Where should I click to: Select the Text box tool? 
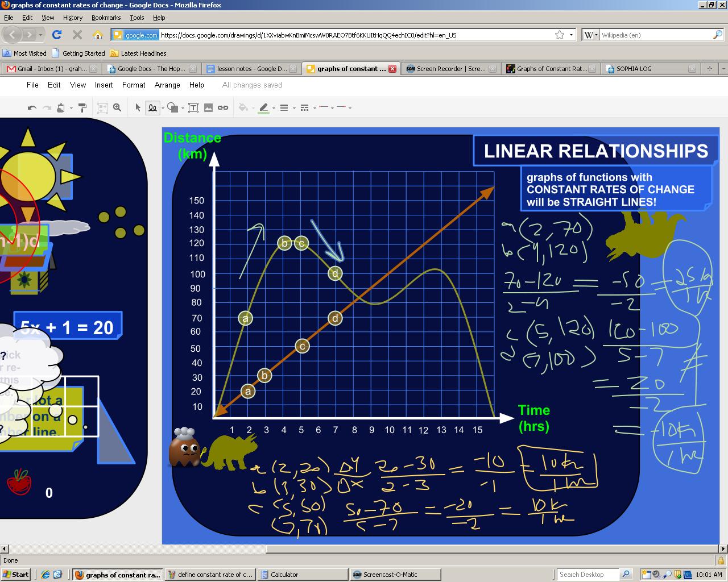[193, 107]
